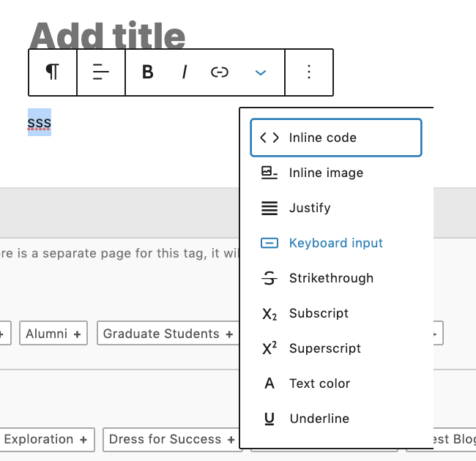Click the paragraph block type icon
Screen dimensions: 476x461
(52, 72)
